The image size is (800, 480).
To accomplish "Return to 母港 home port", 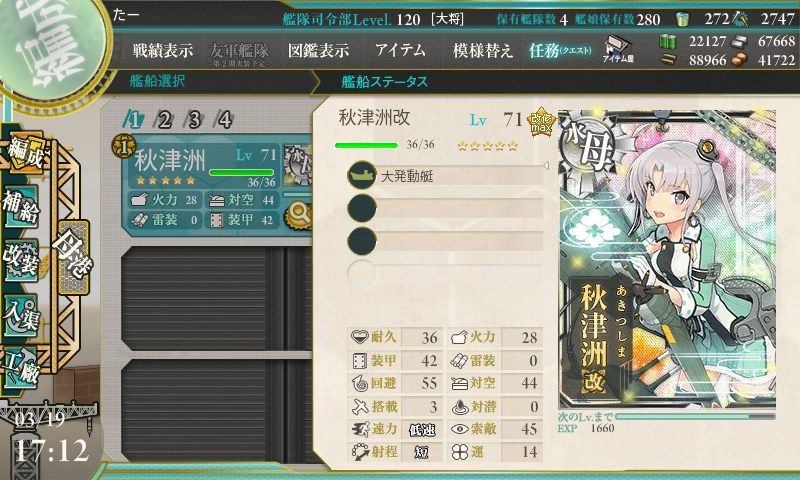I will [72, 257].
